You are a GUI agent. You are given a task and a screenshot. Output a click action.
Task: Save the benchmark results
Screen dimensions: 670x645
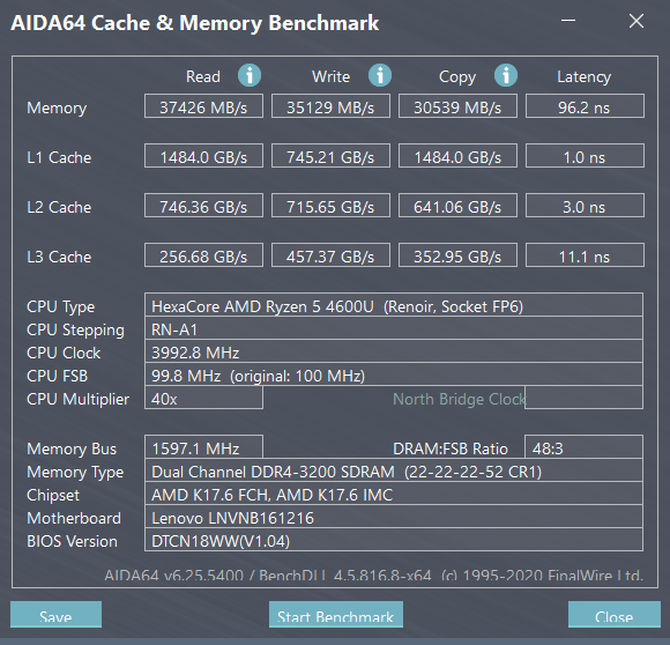(x=56, y=616)
